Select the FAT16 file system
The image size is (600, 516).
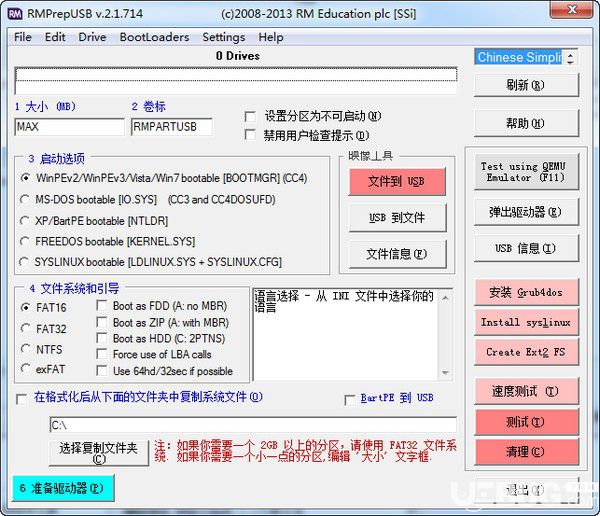point(26,307)
